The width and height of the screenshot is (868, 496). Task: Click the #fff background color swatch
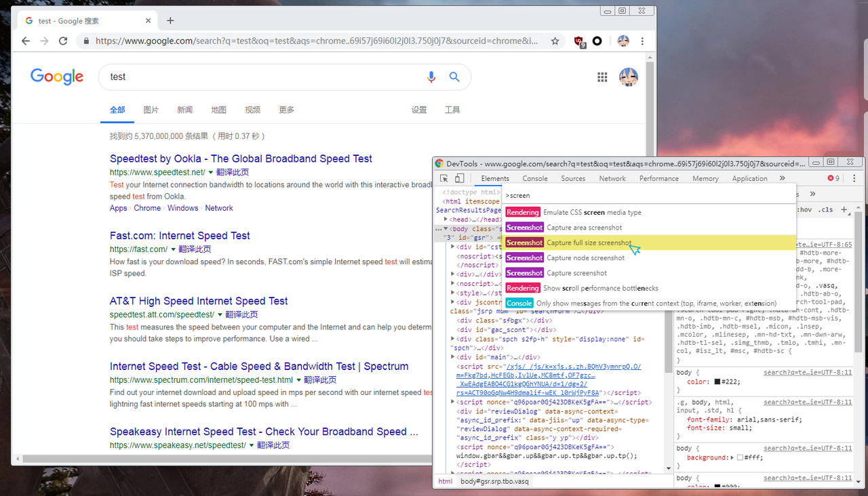pyautogui.click(x=741, y=457)
